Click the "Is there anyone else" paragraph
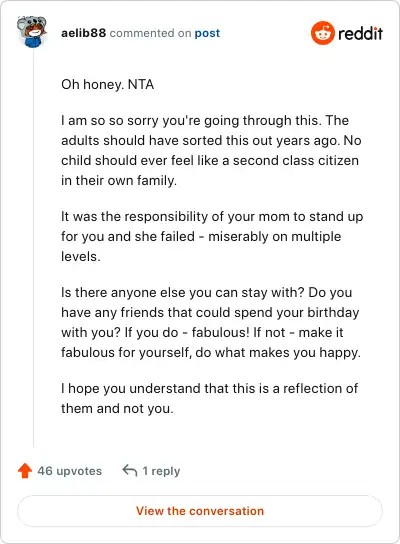The width and height of the screenshot is (400, 544). 211,322
